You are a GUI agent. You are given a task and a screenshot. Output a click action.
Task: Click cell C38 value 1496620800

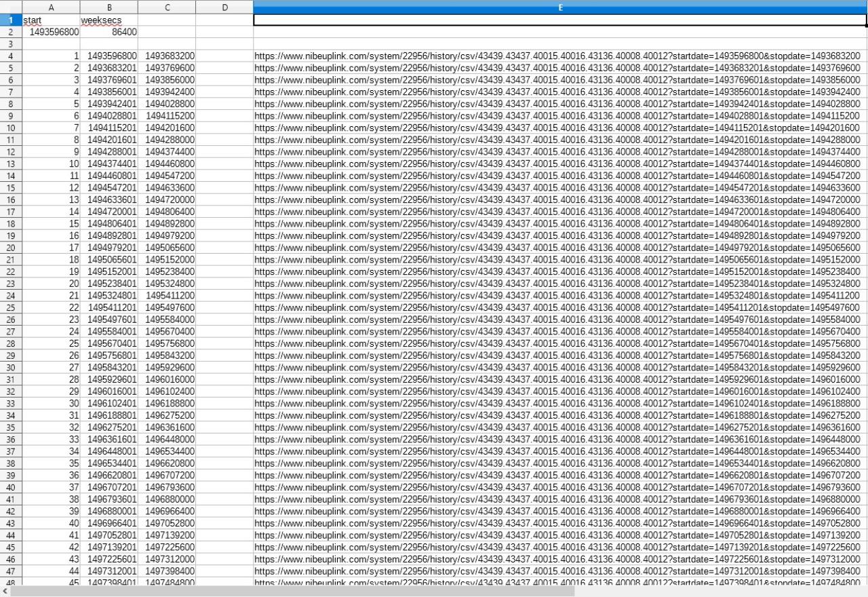pos(167,463)
